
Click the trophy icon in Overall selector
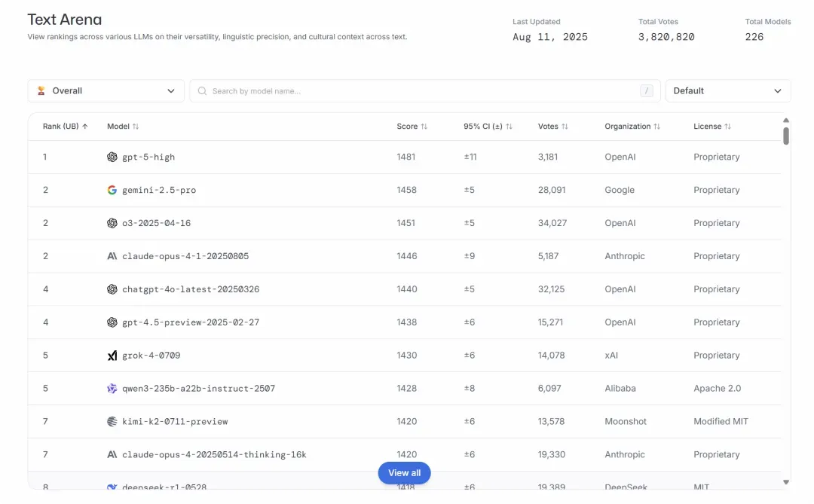click(x=41, y=91)
